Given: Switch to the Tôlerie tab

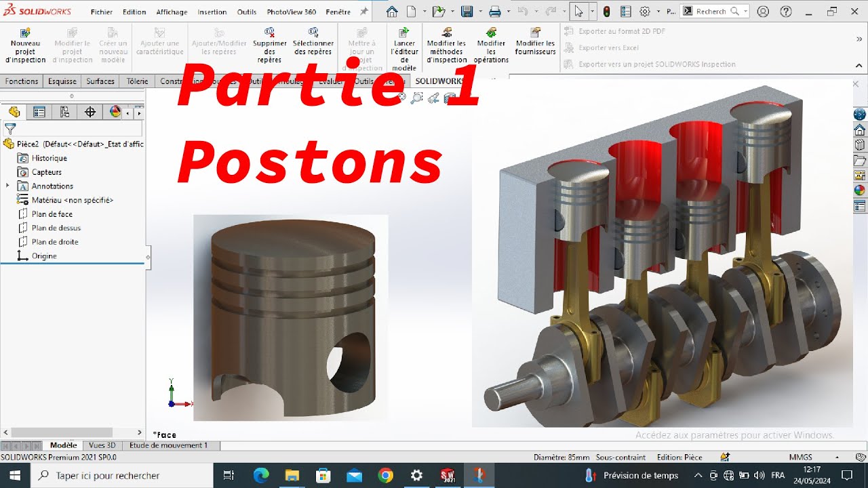Looking at the screenshot, I should (137, 81).
